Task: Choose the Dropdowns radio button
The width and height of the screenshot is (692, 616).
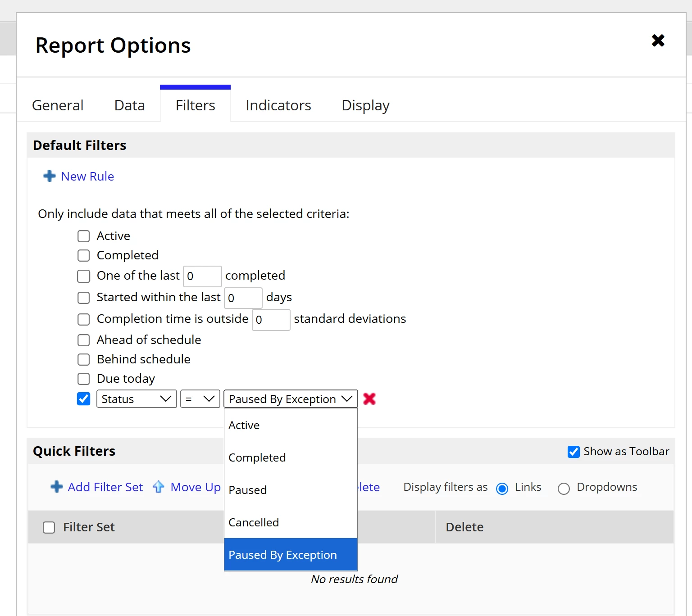Action: (x=564, y=489)
